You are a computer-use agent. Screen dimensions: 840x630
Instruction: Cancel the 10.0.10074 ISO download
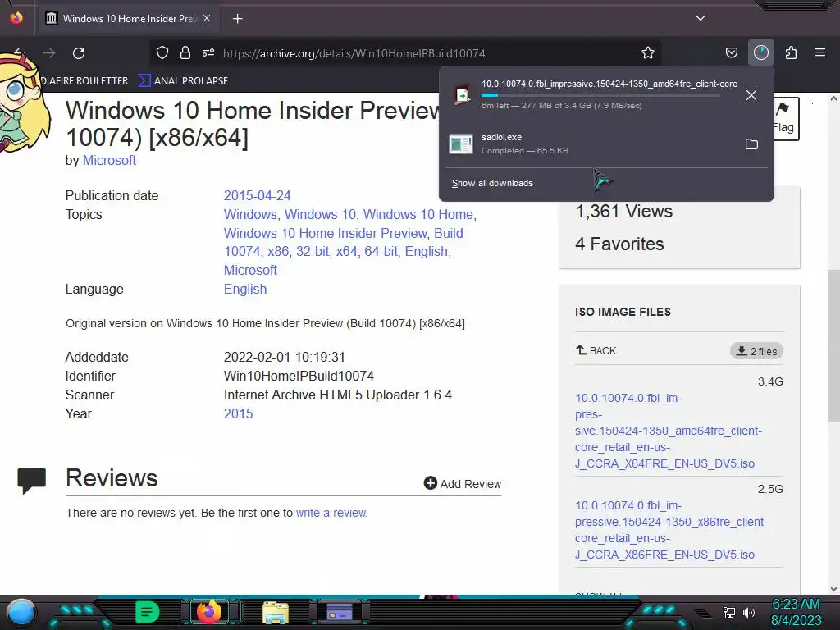751,95
